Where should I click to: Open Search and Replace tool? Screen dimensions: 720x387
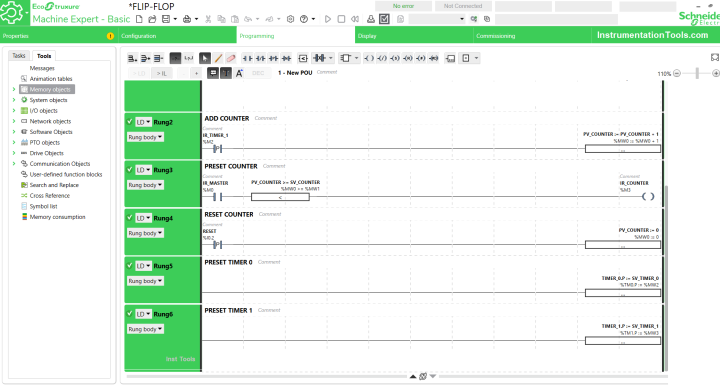[54, 185]
